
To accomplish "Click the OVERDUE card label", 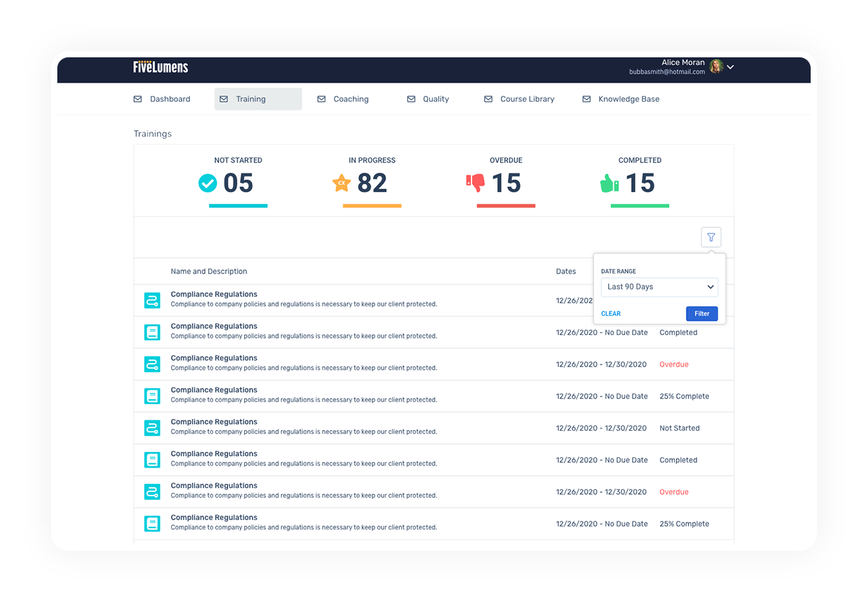I will 506,160.
